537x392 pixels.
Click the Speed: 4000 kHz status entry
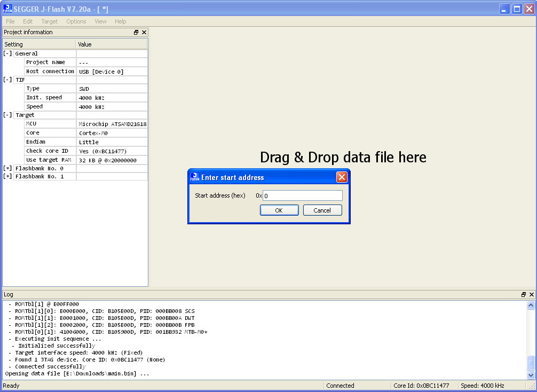click(x=482, y=386)
